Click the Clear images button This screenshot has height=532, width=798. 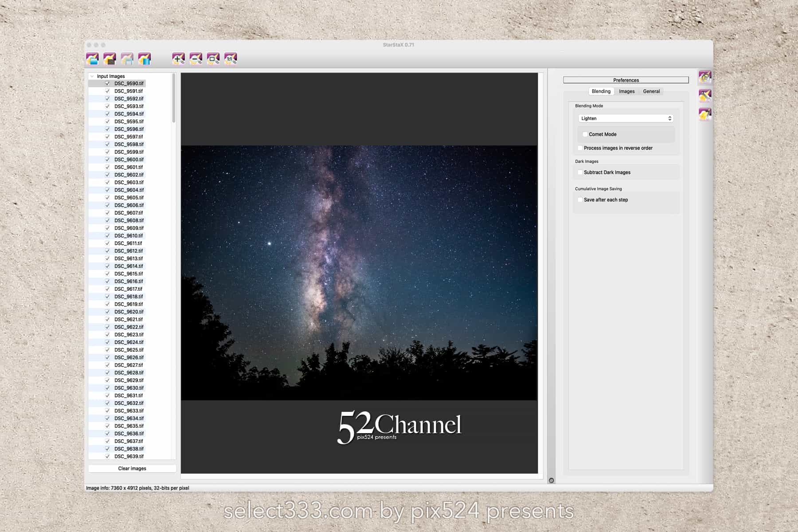[x=132, y=469]
